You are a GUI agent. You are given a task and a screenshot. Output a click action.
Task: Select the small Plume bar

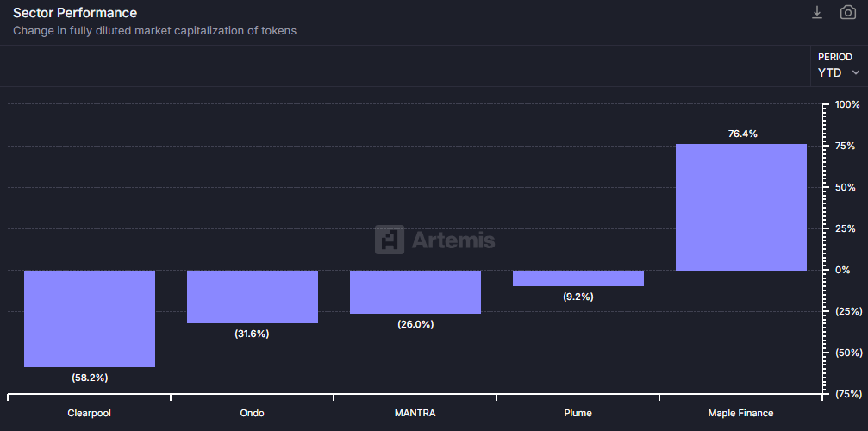pyautogui.click(x=578, y=278)
